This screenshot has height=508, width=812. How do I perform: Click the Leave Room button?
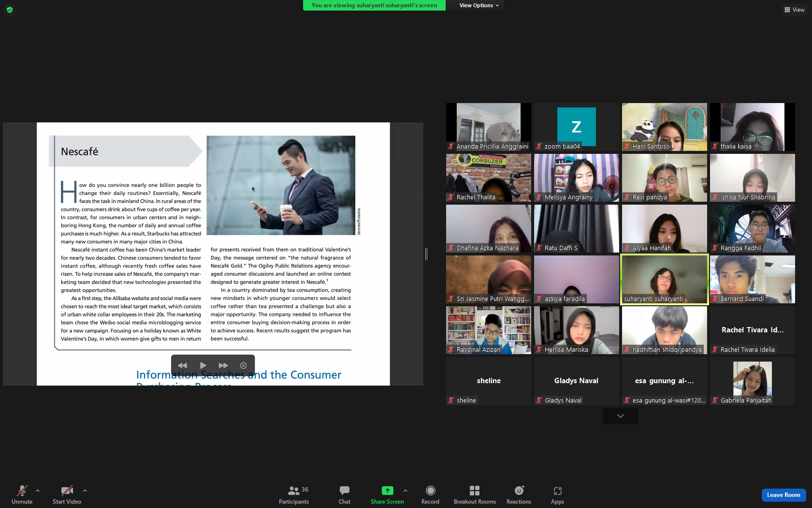point(783,495)
